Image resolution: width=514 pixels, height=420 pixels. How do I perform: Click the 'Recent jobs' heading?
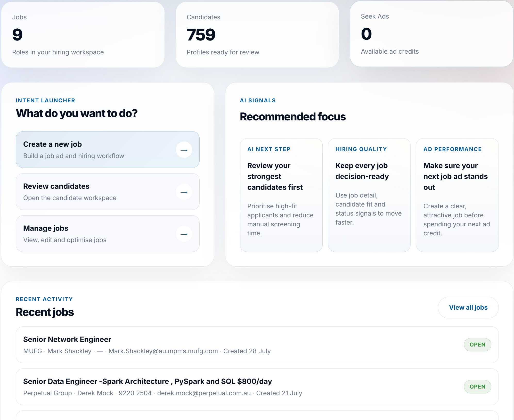coord(45,312)
